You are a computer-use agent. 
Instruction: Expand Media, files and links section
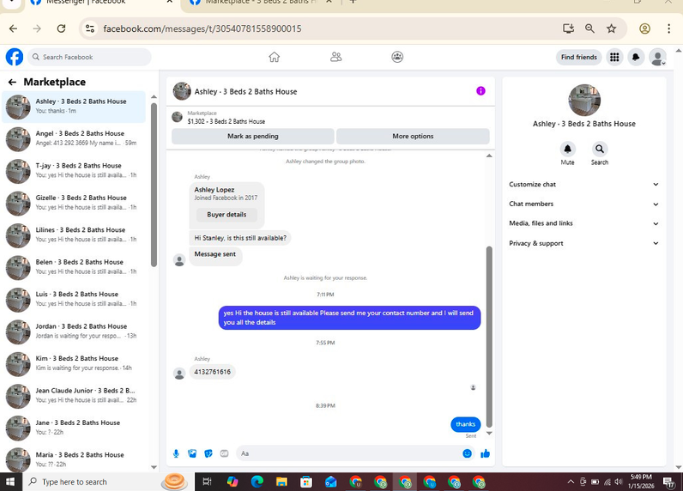pos(584,223)
